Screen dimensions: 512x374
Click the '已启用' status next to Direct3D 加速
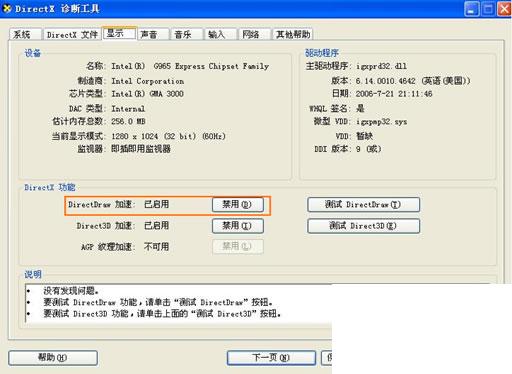156,226
